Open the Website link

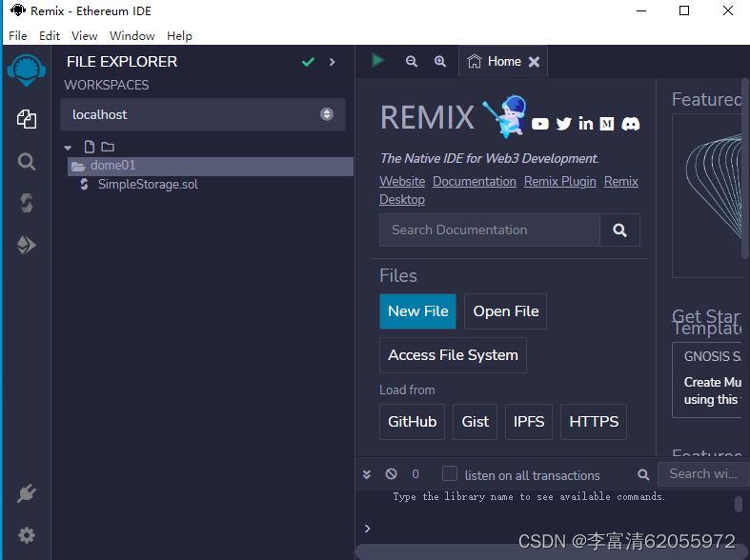[402, 182]
